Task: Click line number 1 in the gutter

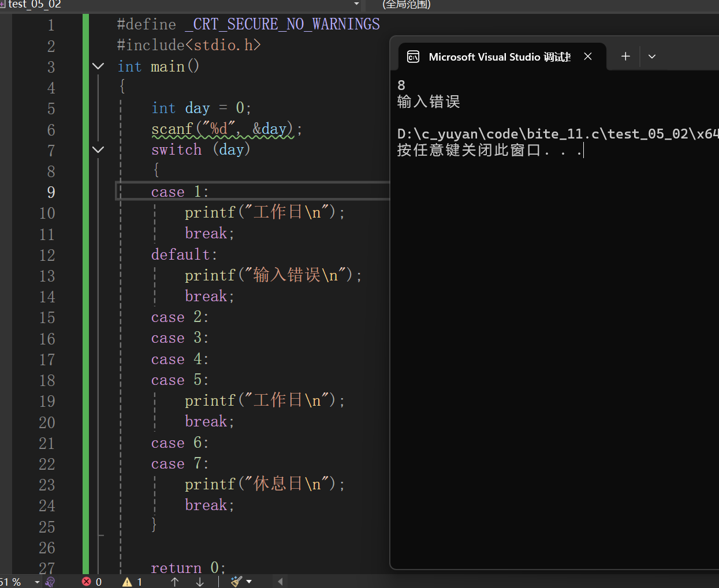Action: (x=51, y=25)
